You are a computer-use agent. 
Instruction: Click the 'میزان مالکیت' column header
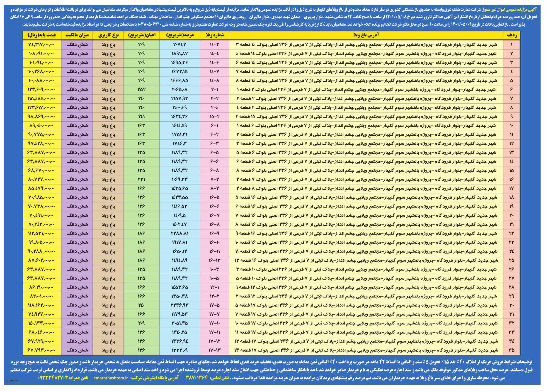pyautogui.click(x=77, y=35)
